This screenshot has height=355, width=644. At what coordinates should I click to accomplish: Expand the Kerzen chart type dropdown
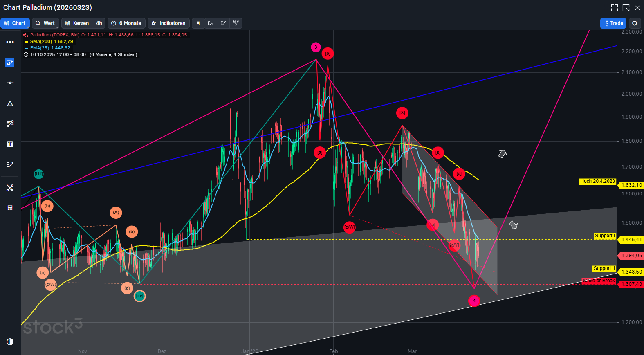[x=77, y=23]
